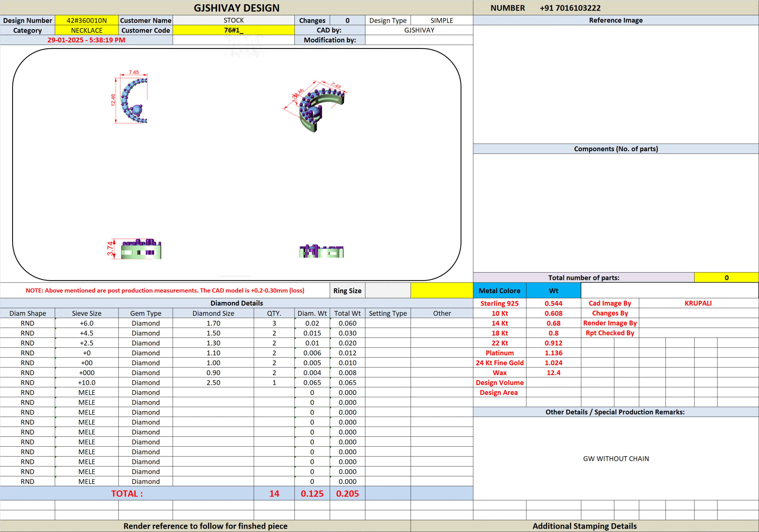Select the STOCK customer name cell
759x532 pixels.
(x=233, y=20)
